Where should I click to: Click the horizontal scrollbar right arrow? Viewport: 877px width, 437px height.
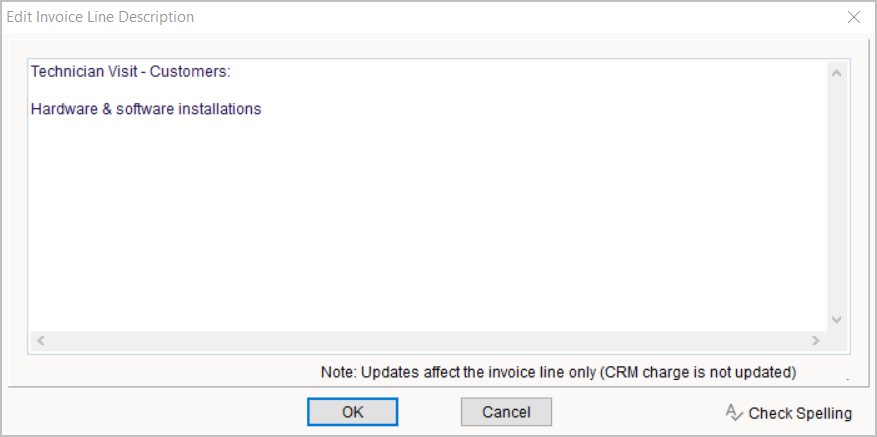point(816,341)
